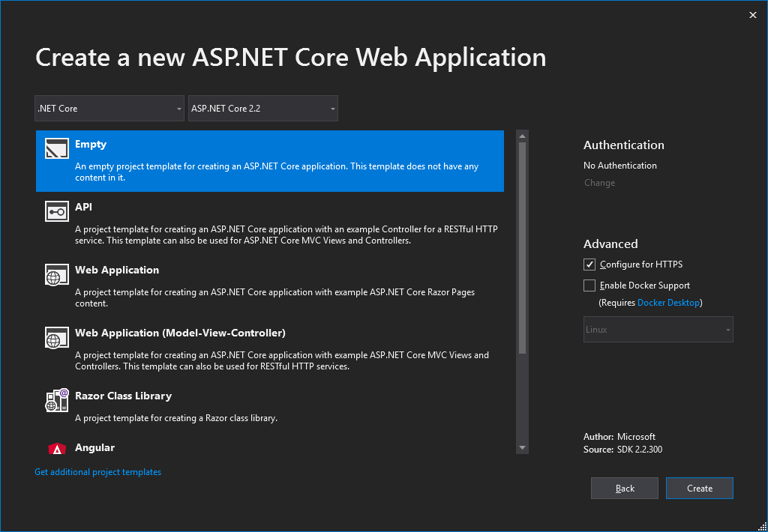768x532 pixels.
Task: Open the ASP.NET Core 2.2 version dropdown
Action: click(x=262, y=109)
